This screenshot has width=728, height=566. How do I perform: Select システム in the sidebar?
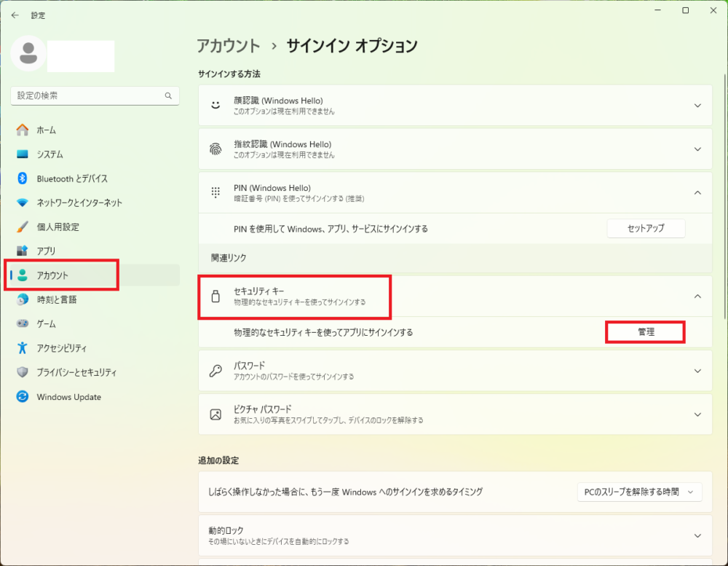[50, 154]
